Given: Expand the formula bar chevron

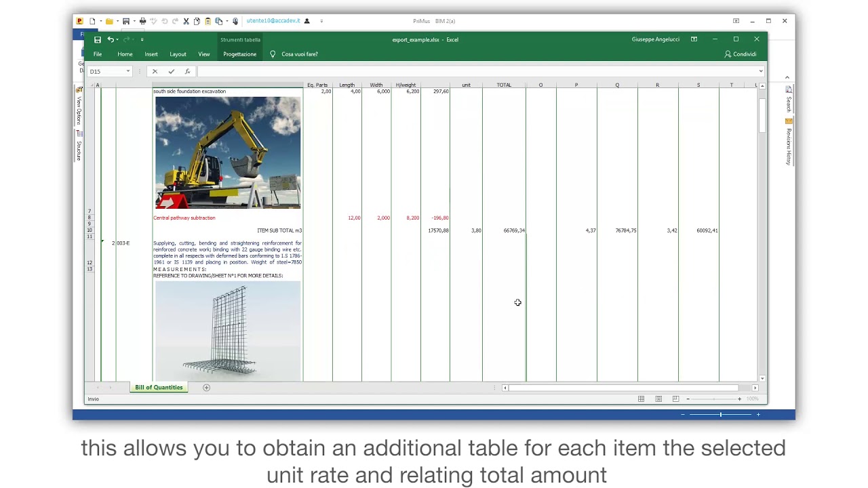Looking at the screenshot, I should 761,71.
